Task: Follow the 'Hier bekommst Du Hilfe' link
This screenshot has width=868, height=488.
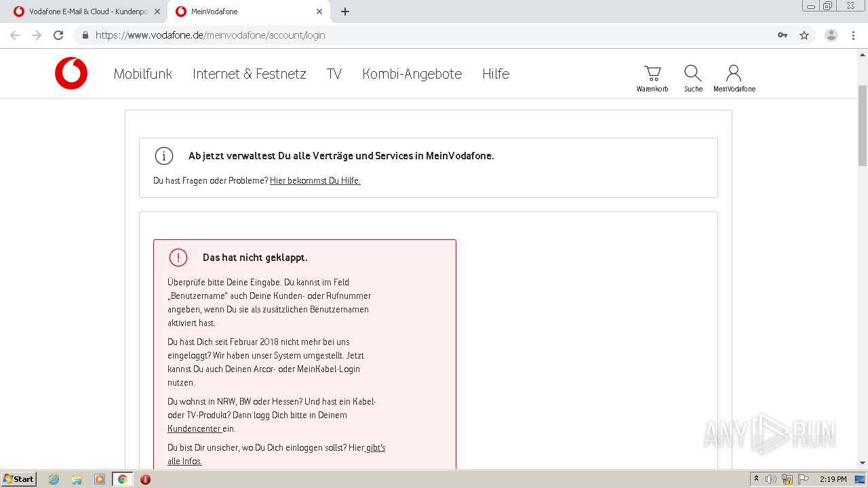Action: click(x=315, y=181)
